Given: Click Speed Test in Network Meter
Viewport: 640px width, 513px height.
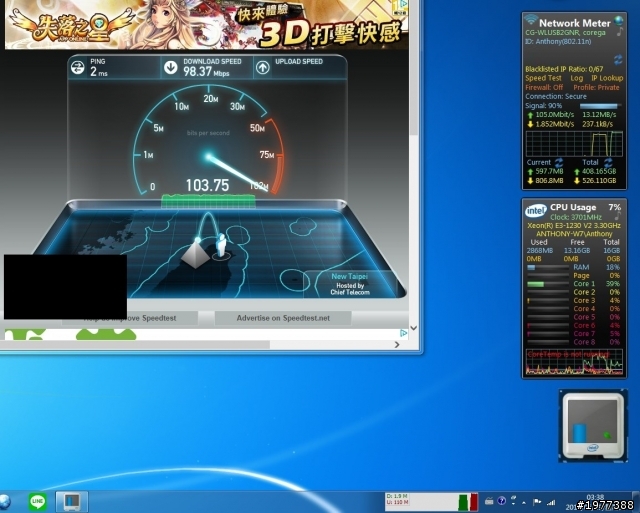Looking at the screenshot, I should coord(543,78).
